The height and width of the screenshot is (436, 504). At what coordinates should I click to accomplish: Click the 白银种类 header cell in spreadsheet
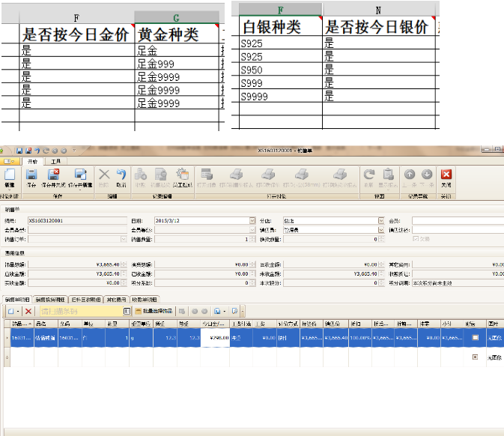280,26
